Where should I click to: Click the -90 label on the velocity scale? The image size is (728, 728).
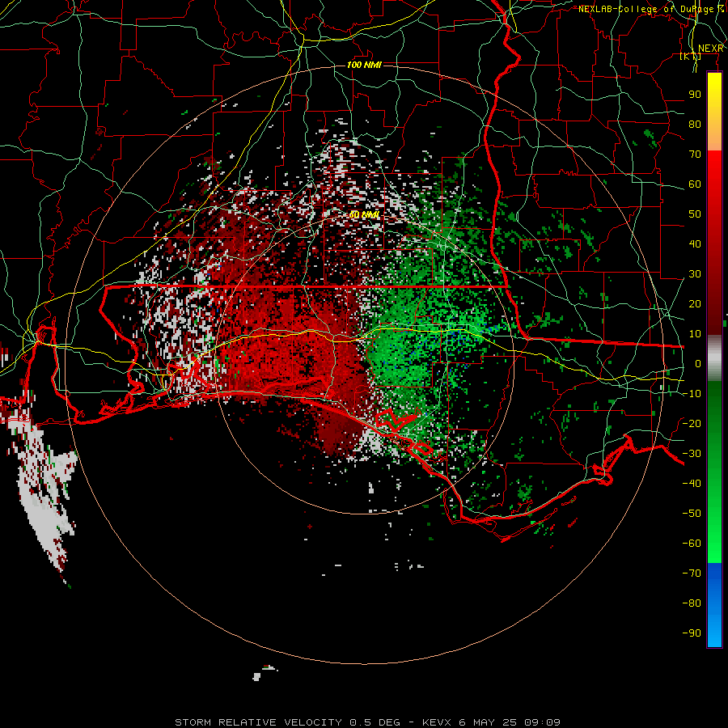pos(692,633)
